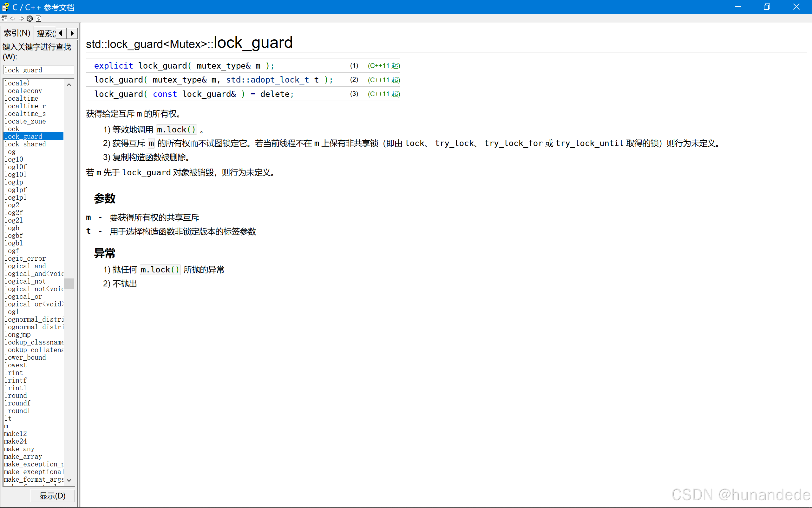Select 'logical_not' index entry

pos(25,281)
